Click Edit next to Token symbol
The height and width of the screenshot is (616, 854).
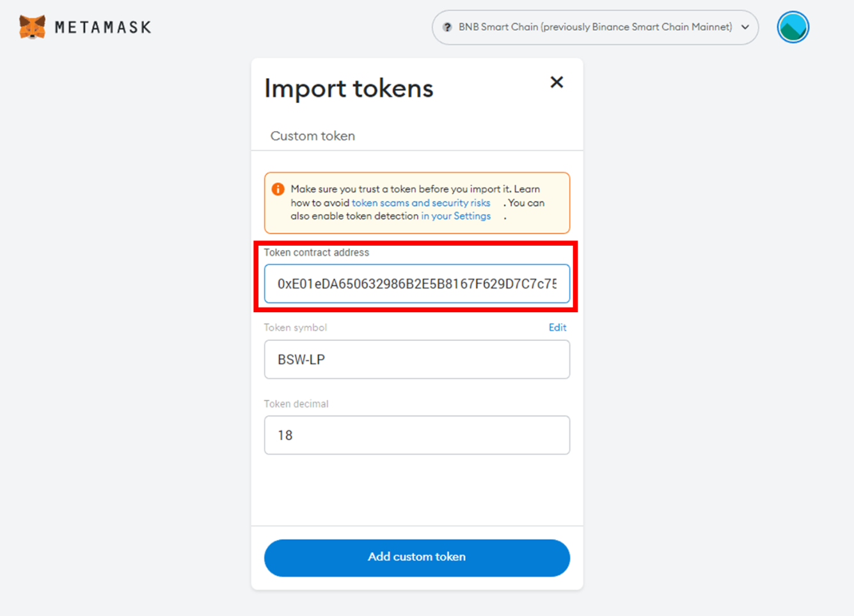(557, 328)
